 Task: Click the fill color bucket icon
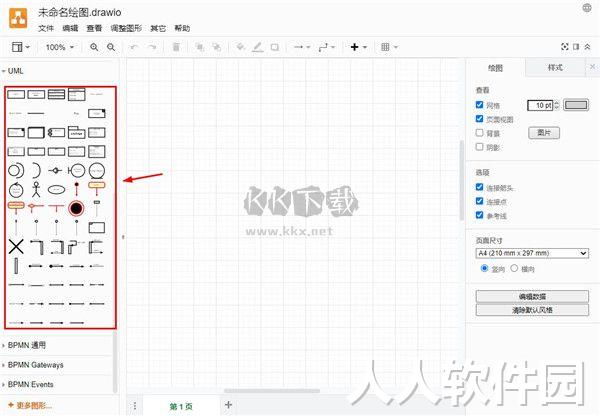tap(240, 47)
